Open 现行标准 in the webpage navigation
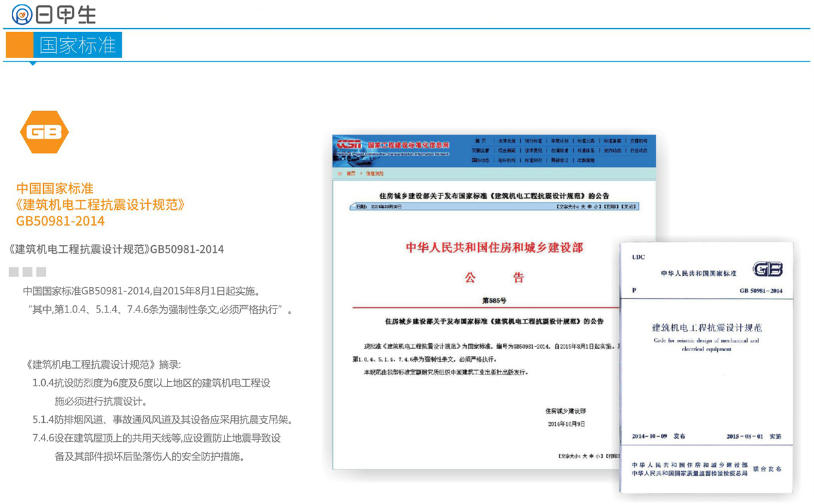Image resolution: width=814 pixels, height=504 pixels. point(533,141)
